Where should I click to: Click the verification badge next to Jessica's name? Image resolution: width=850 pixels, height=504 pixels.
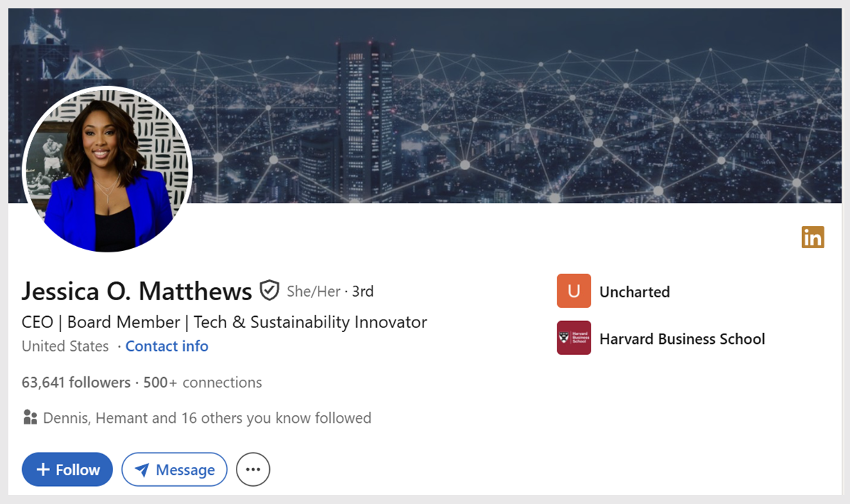(x=271, y=289)
